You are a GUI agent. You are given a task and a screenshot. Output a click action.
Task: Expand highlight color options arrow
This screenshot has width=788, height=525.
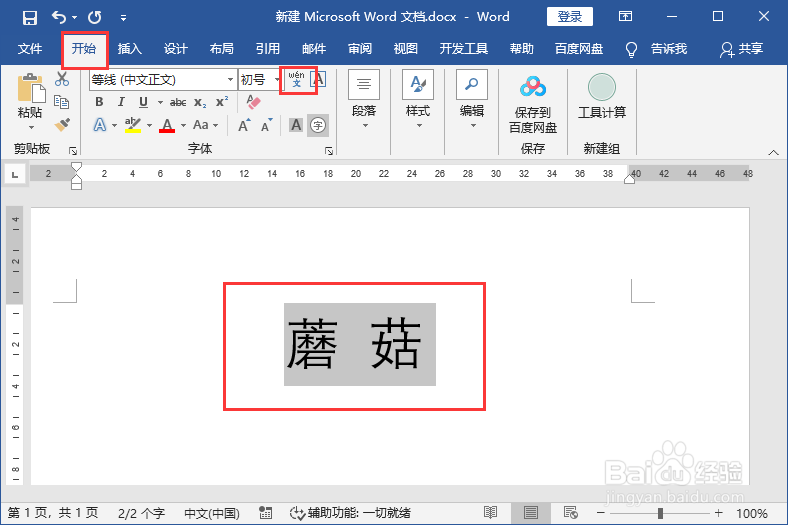tap(149, 125)
